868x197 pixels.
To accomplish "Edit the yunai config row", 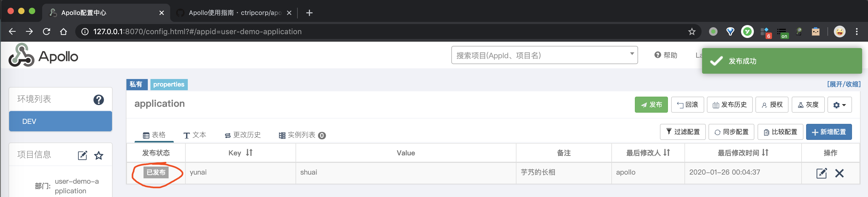I will coord(821,173).
